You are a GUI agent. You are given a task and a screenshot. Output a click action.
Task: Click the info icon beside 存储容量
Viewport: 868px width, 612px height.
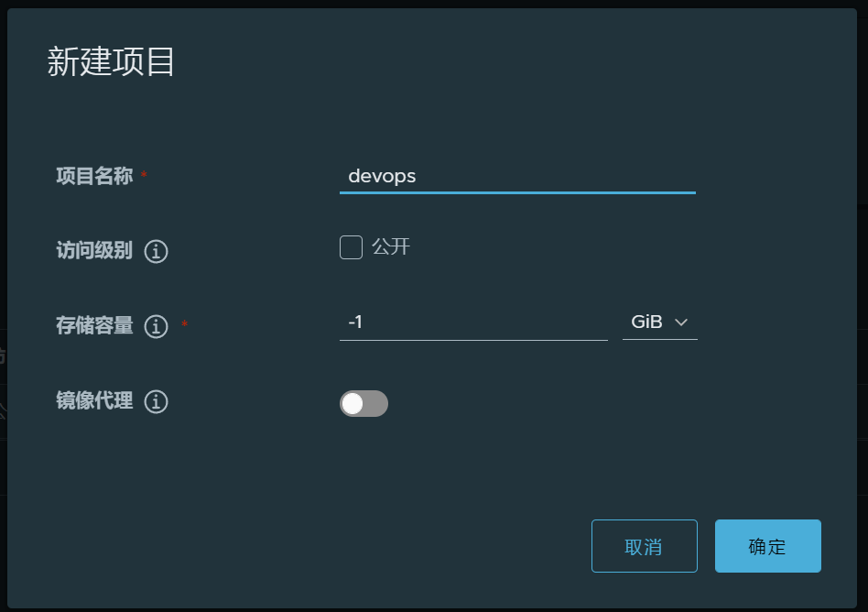[x=157, y=326]
